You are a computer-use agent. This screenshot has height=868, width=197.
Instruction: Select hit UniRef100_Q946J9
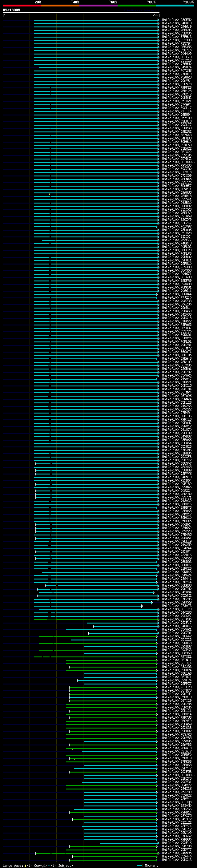click(x=177, y=26)
